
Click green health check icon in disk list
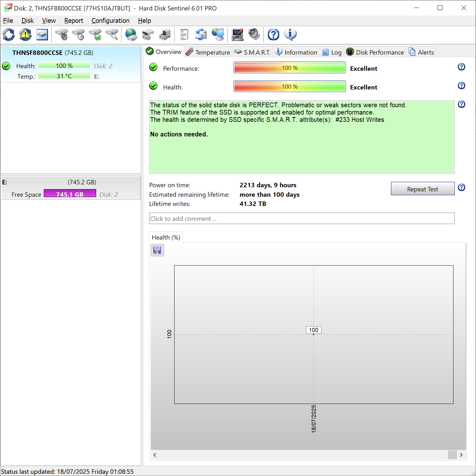(x=6, y=66)
